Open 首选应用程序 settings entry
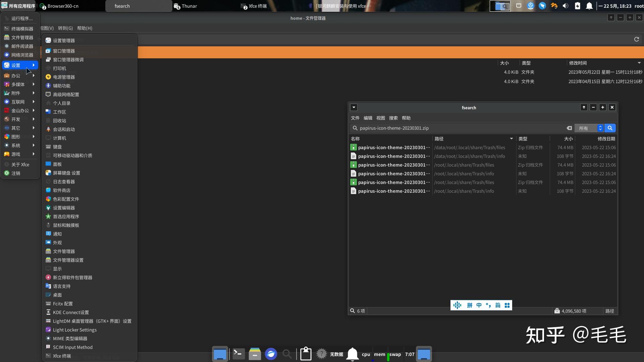Image resolution: width=644 pixels, height=362 pixels. [89, 217]
